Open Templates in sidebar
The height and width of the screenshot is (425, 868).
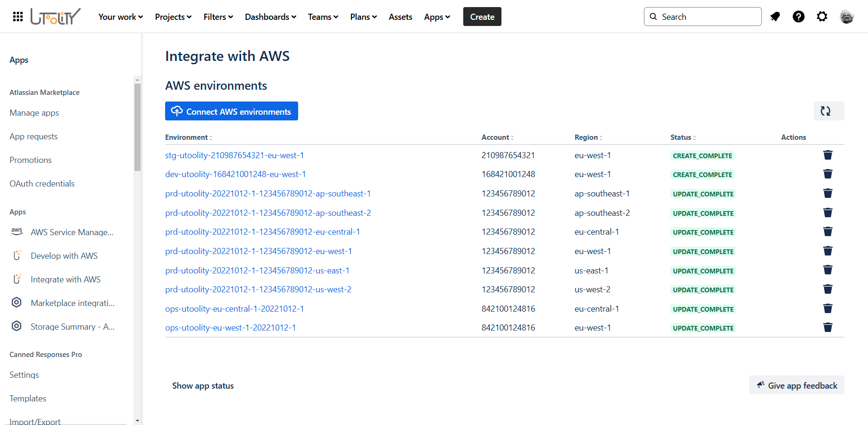28,399
